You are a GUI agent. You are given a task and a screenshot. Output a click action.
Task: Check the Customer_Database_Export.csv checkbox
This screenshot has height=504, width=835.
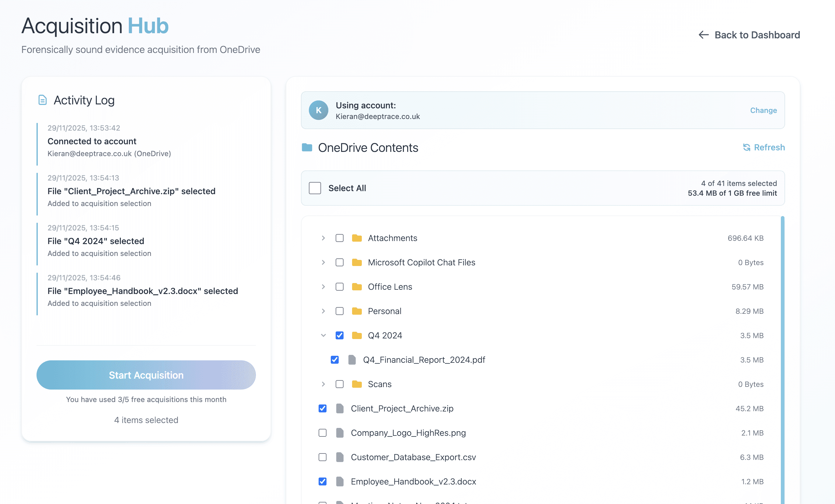(x=322, y=457)
